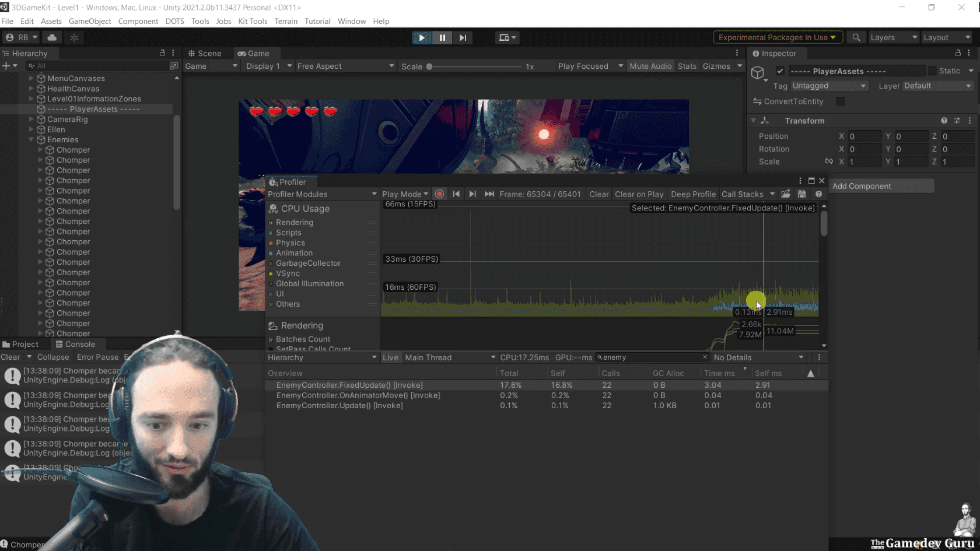
Task: Click the Clear on Play button
Action: 639,194
